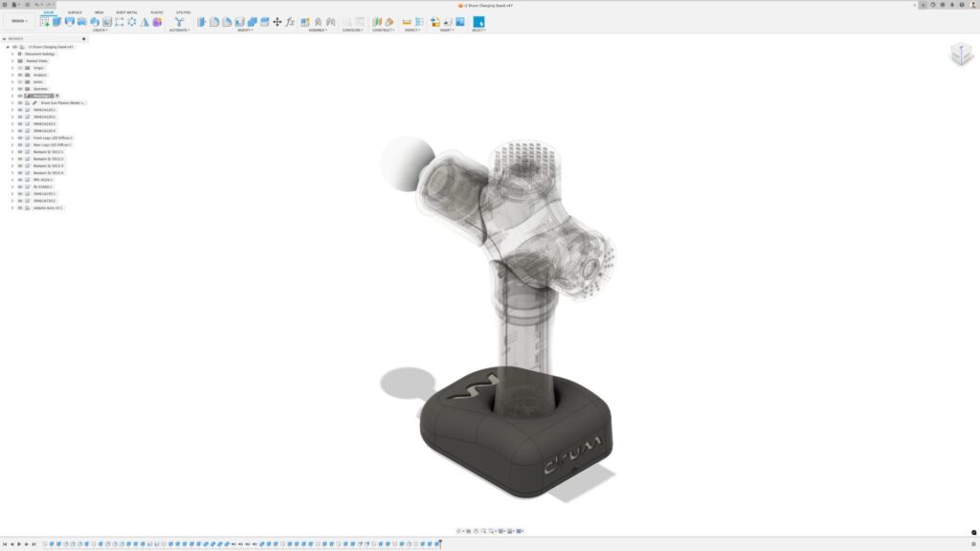This screenshot has width=980, height=551.
Task: Select the Joint tool
Action: point(318,22)
